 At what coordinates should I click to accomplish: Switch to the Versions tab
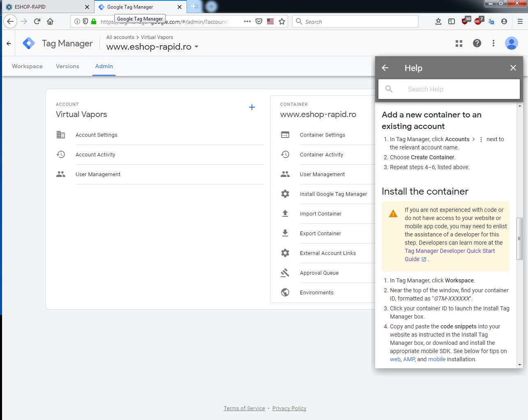[67, 66]
